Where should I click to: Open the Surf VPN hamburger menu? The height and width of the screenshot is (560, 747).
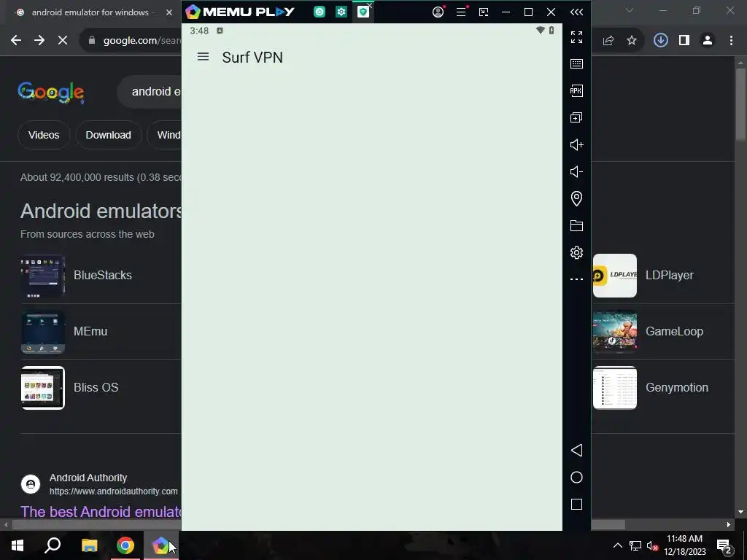pyautogui.click(x=203, y=57)
